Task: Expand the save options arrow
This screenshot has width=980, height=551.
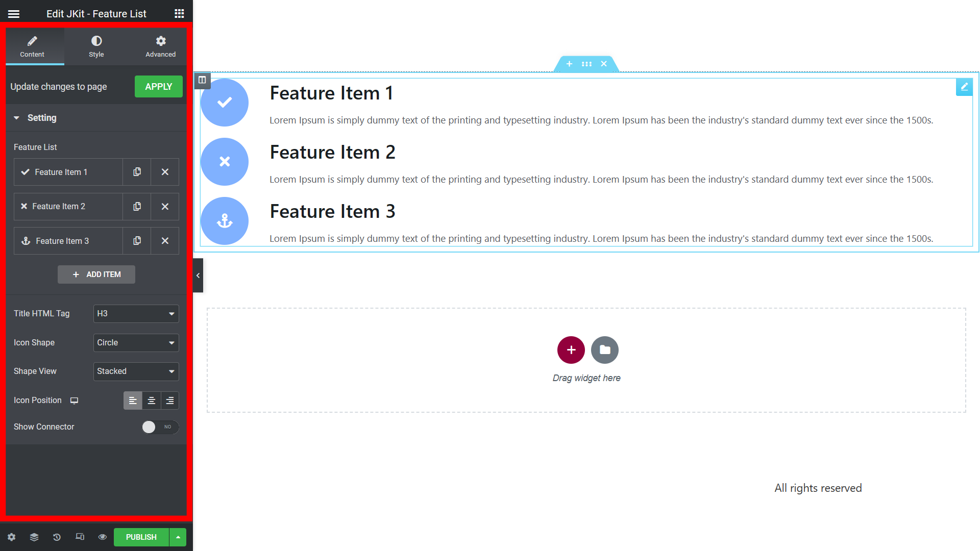Action: pos(178,537)
